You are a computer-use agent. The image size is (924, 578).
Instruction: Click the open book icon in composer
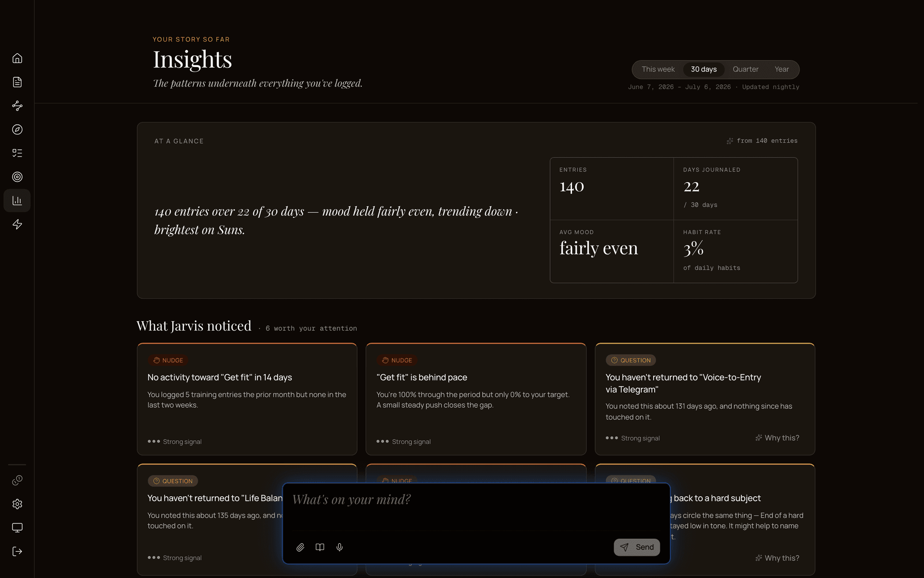(320, 547)
